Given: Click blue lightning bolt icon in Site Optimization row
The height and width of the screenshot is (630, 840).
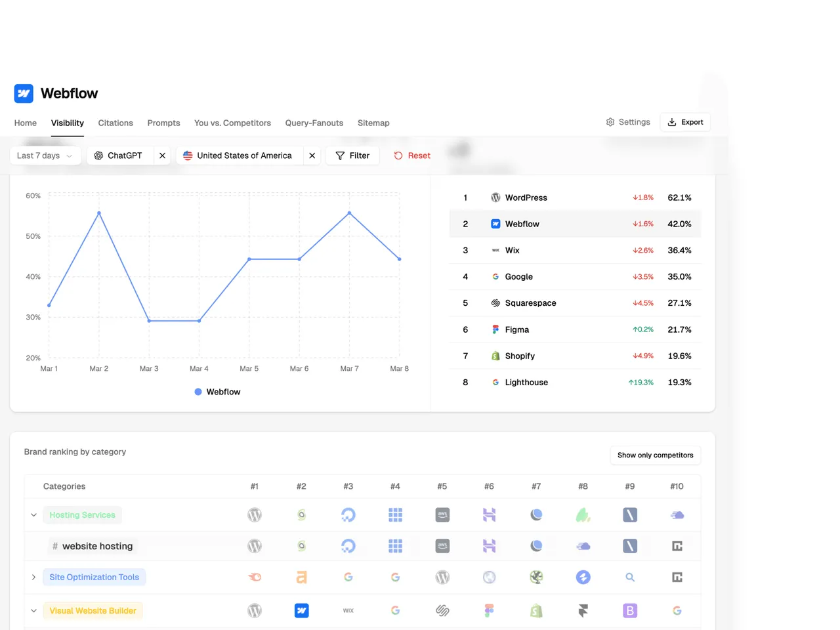Looking at the screenshot, I should tap(583, 577).
